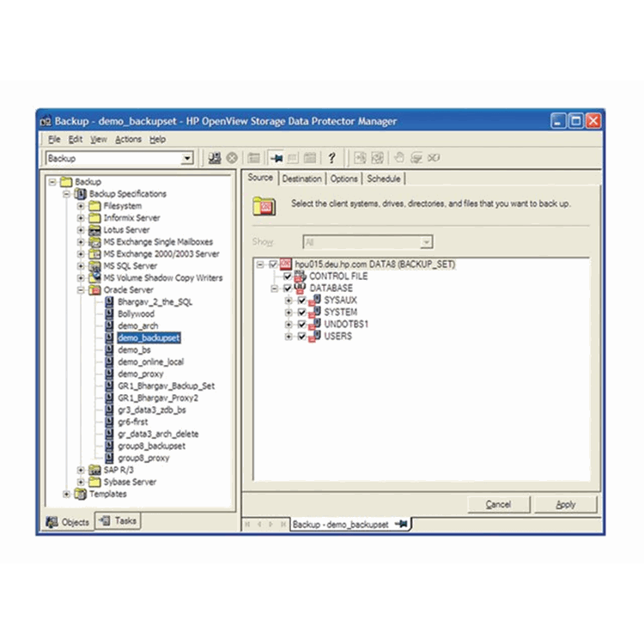Click the greyed hand toolbar icon
644x644 pixels.
coord(399,158)
